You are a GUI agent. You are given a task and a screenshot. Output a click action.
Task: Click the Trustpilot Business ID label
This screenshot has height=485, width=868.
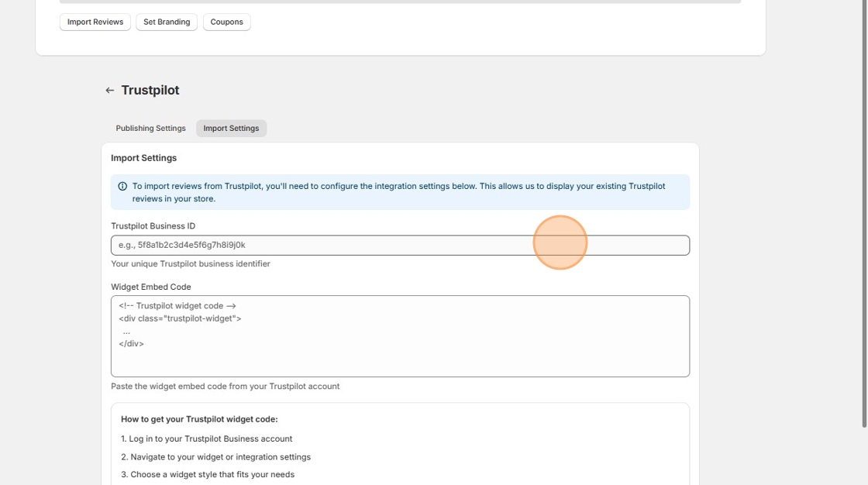click(x=153, y=226)
